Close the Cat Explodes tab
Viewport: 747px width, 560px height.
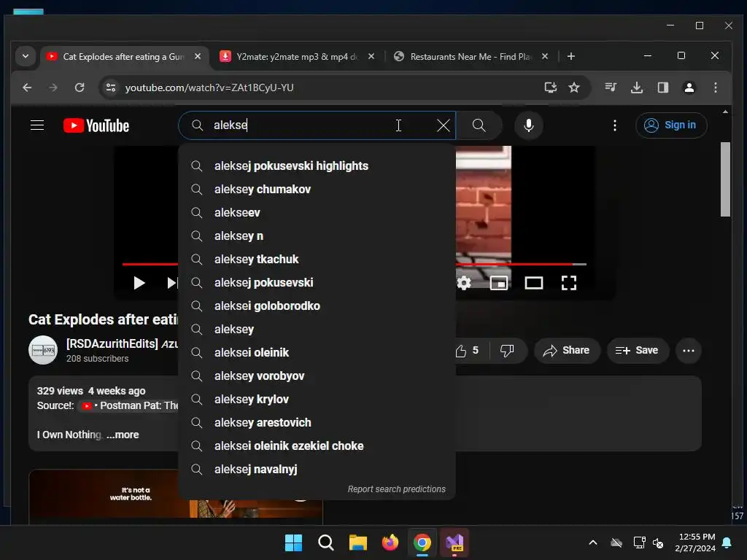[198, 56]
